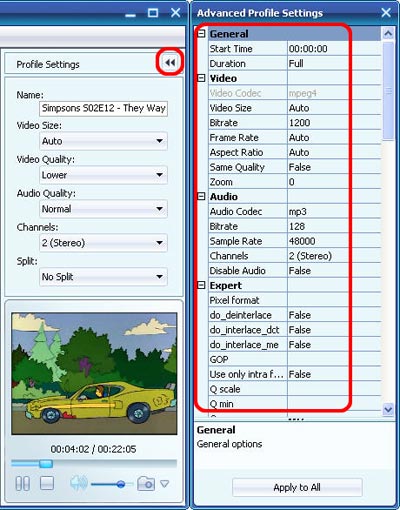Open the Audio Quality dropdown showing Normal
The image size is (400, 510).
pyautogui.click(x=103, y=209)
